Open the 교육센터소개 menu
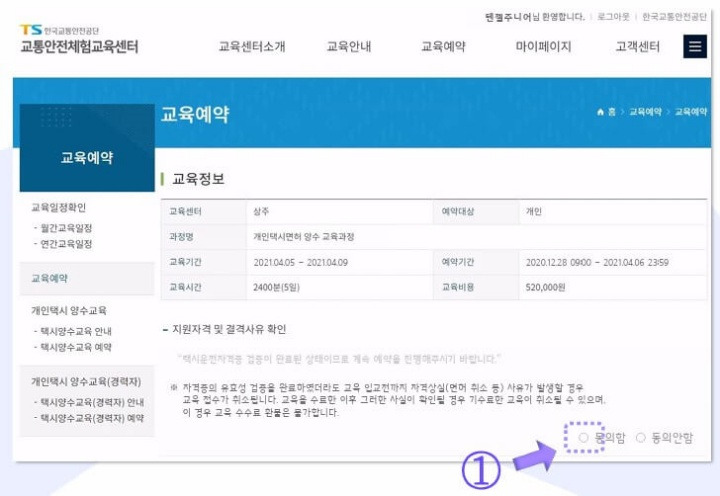Viewport: 720px width, 496px height. point(252,46)
